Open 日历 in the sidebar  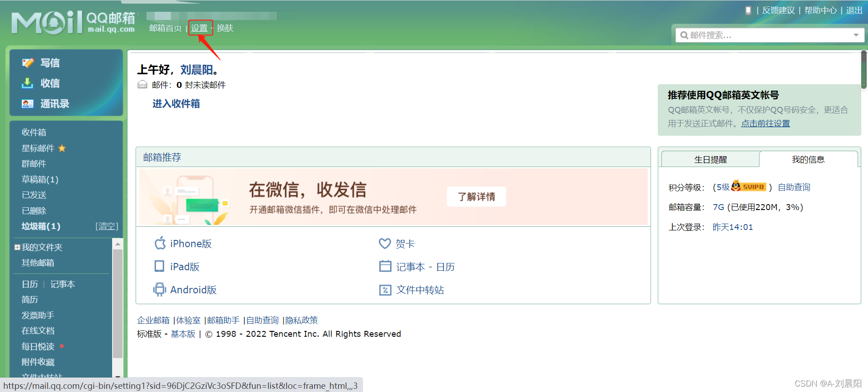(x=30, y=284)
